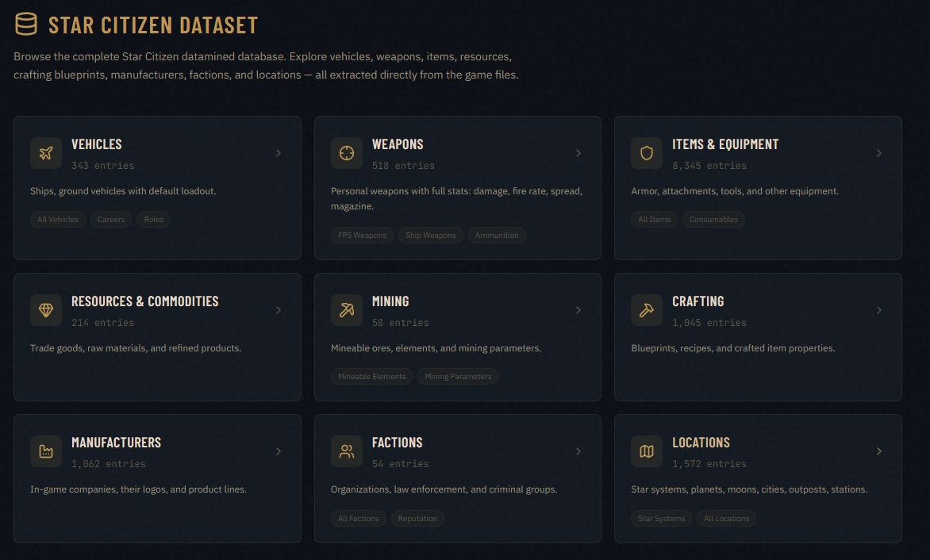
Task: Expand Resources & Commodities chevron arrow
Action: pyautogui.click(x=279, y=310)
